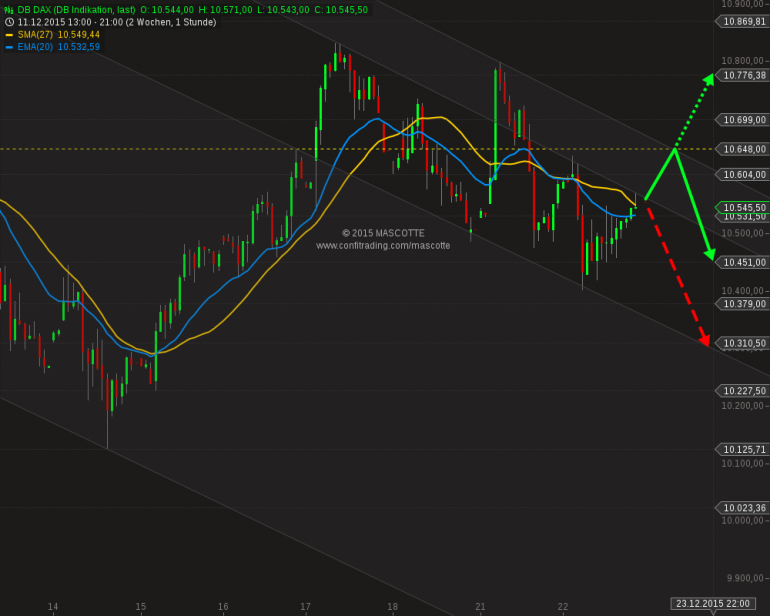
Task: Click the EMA(20) indicator label
Action: click(x=35, y=47)
